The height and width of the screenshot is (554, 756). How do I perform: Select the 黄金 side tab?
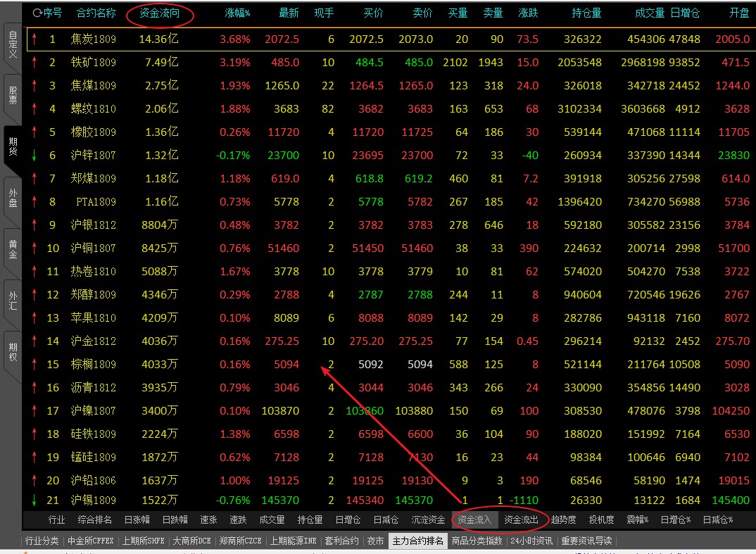[12, 249]
